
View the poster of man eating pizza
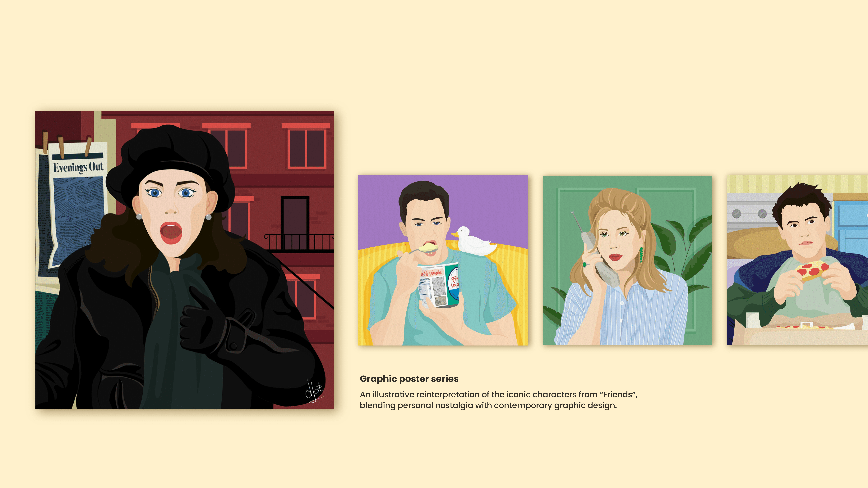click(797, 260)
